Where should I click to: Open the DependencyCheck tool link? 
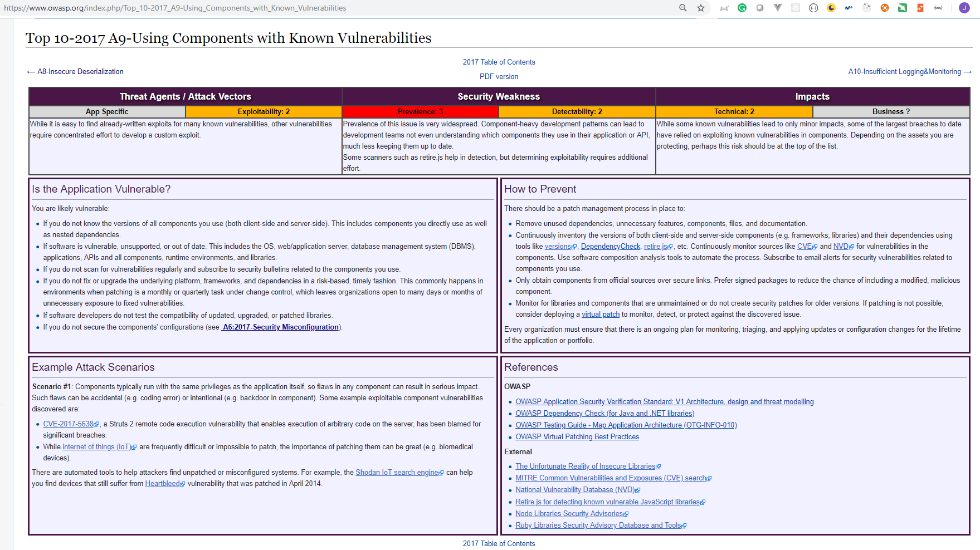[x=611, y=246]
